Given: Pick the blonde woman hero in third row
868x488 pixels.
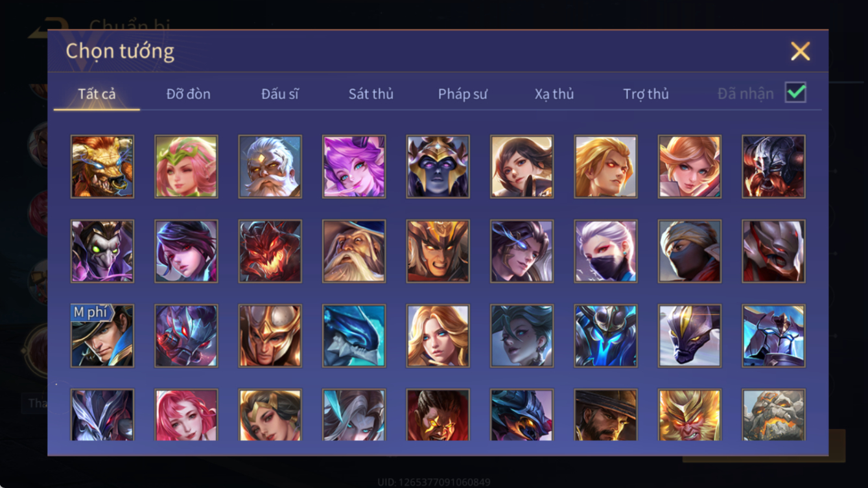Looking at the screenshot, I should click(438, 336).
